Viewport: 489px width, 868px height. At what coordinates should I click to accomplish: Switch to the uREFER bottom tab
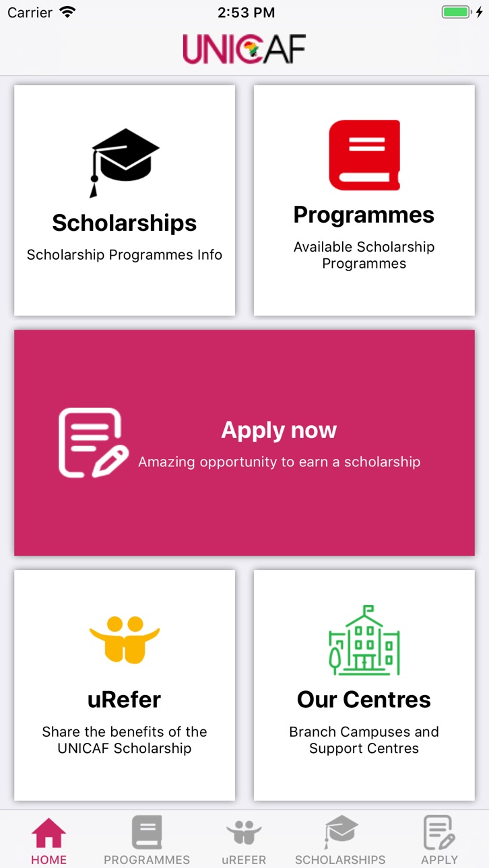point(244,840)
